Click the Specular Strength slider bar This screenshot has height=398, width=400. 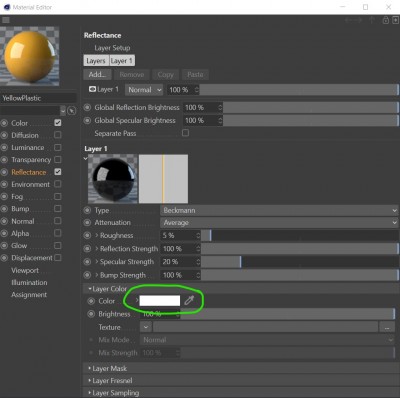coord(300,262)
